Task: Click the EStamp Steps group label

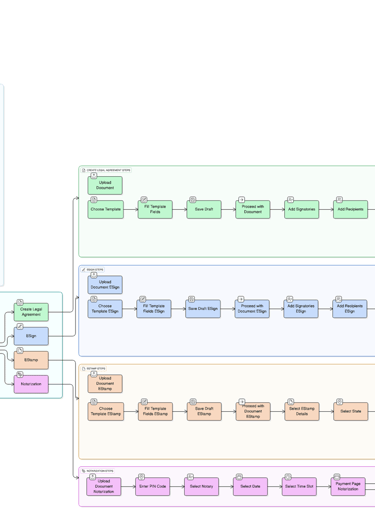Action: coord(94,368)
